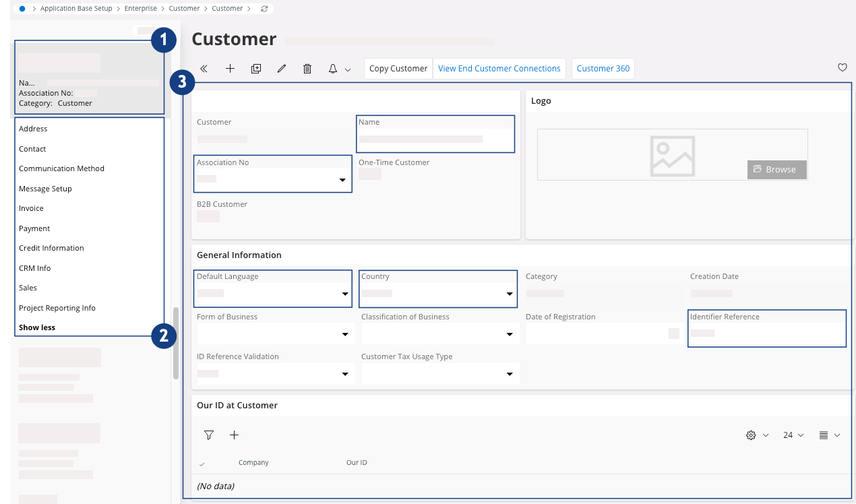Expand the Country dropdown
Image resolution: width=856 pixels, height=504 pixels.
tap(510, 294)
